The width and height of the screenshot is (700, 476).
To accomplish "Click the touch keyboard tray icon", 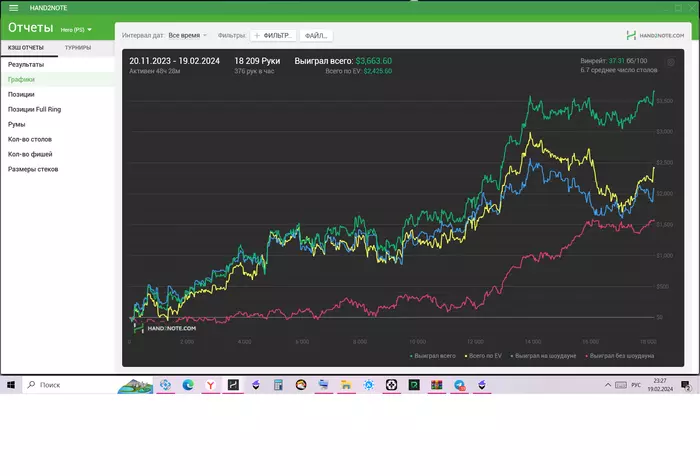I will pos(621,385).
